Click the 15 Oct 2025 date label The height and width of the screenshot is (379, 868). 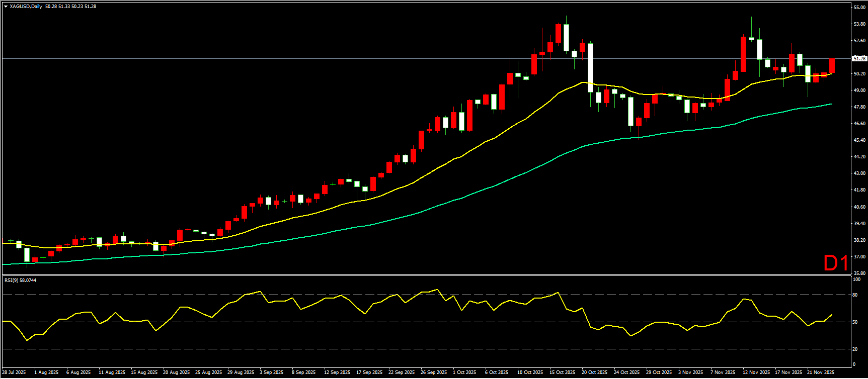[x=562, y=372]
